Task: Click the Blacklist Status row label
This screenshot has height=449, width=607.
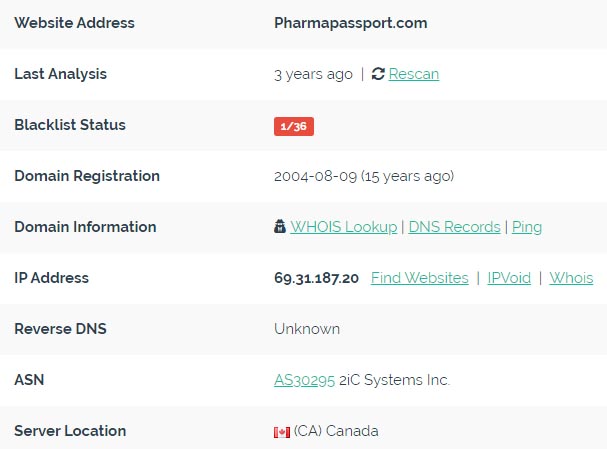Action: tap(70, 125)
